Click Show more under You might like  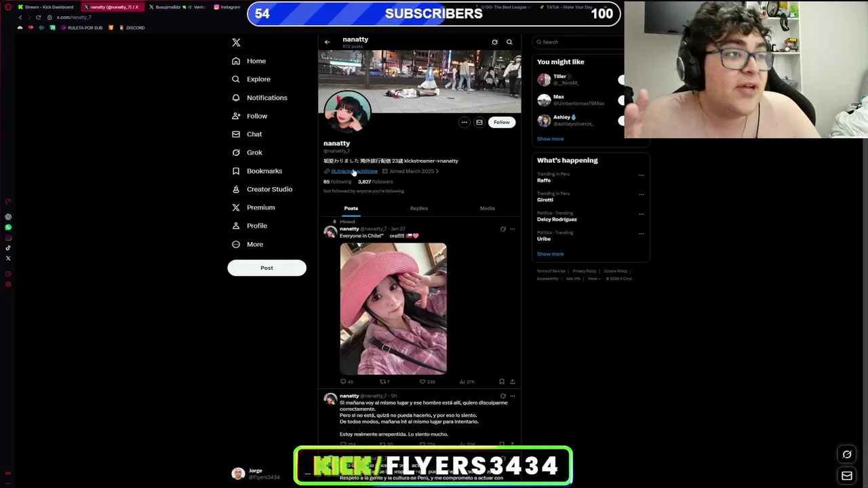[x=550, y=139]
